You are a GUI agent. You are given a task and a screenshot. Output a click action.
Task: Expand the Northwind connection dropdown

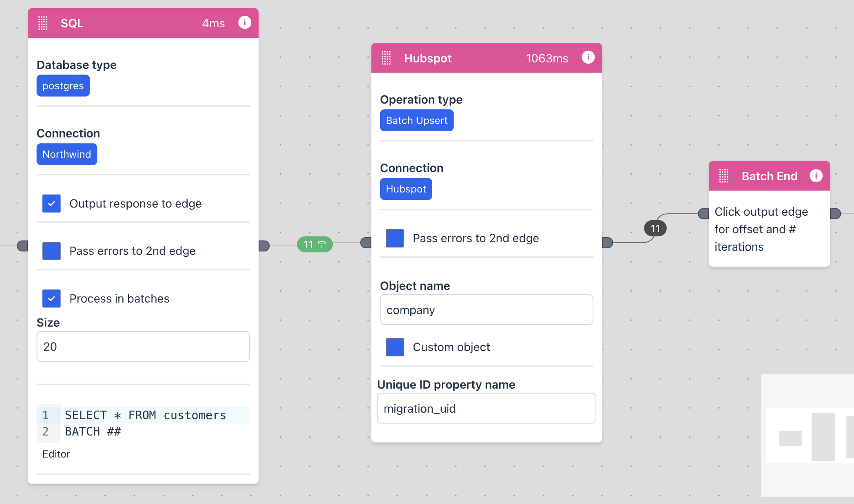click(x=66, y=155)
